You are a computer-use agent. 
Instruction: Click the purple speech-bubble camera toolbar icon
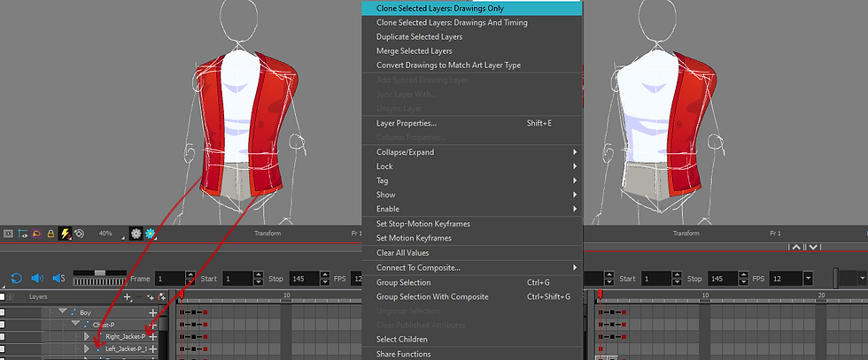coord(36,234)
